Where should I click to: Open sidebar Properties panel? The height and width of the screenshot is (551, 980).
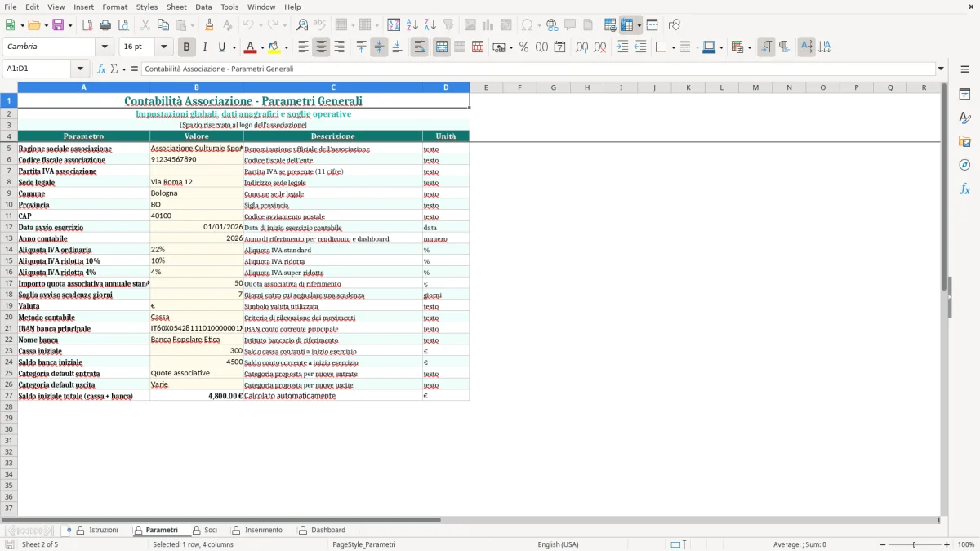[964, 94]
